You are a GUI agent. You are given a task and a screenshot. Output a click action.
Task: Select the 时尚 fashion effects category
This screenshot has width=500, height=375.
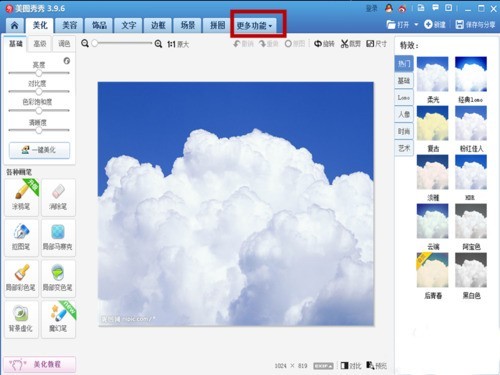pyautogui.click(x=404, y=131)
